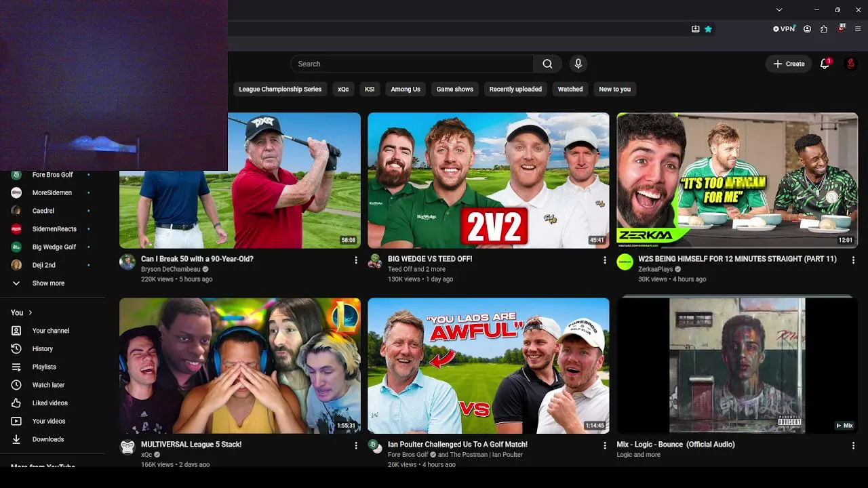Click the YouTube search magnifier button
Viewport: 868px width, 488px height.
pos(547,64)
